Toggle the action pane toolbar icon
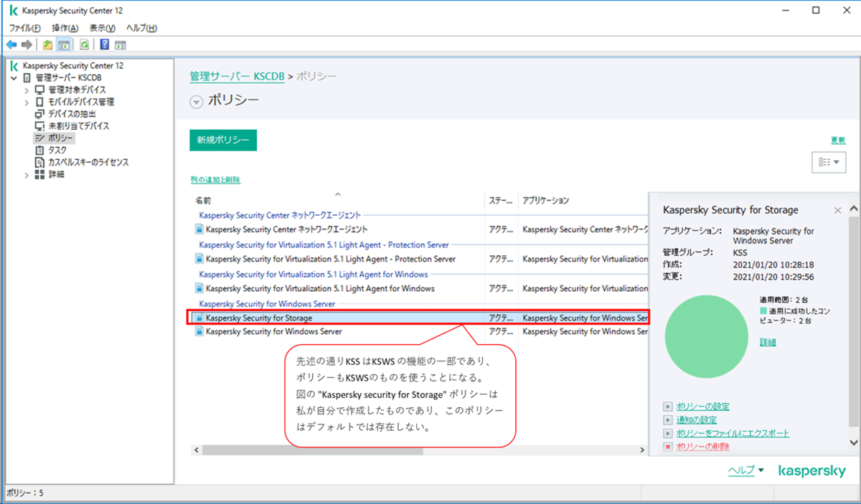The width and height of the screenshot is (861, 504). pos(121,44)
